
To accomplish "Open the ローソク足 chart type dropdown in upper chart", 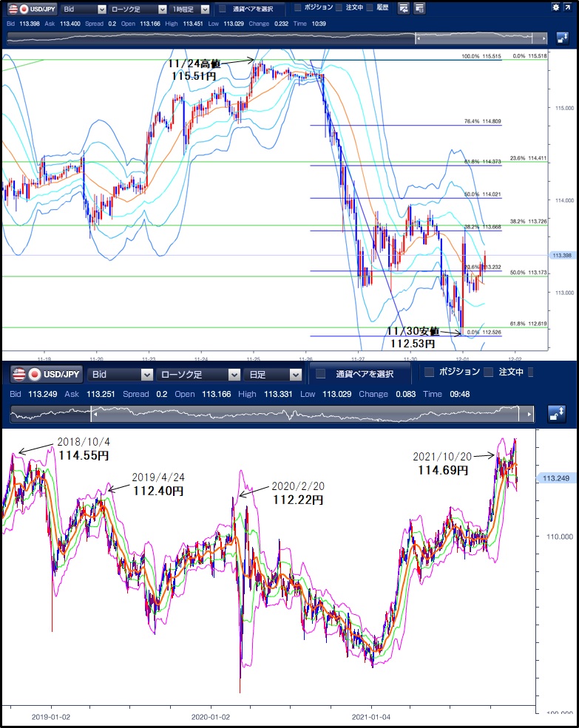I will tap(138, 9).
